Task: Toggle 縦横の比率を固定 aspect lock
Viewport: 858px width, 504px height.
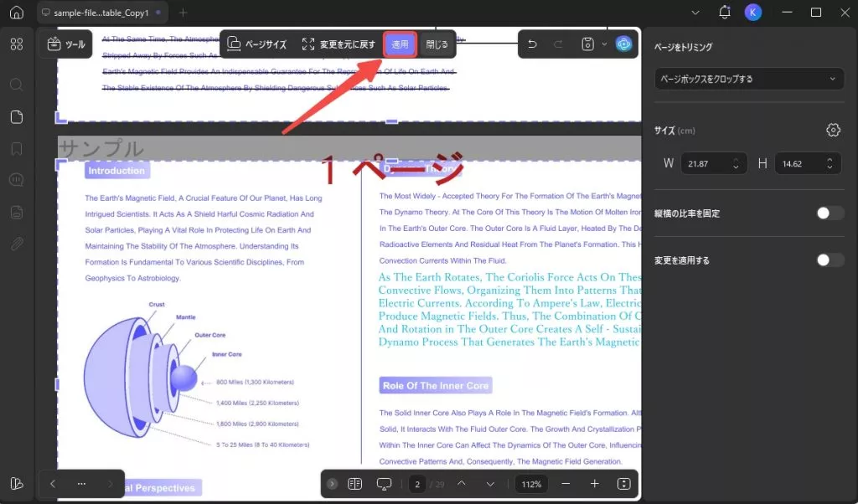Action: [830, 213]
